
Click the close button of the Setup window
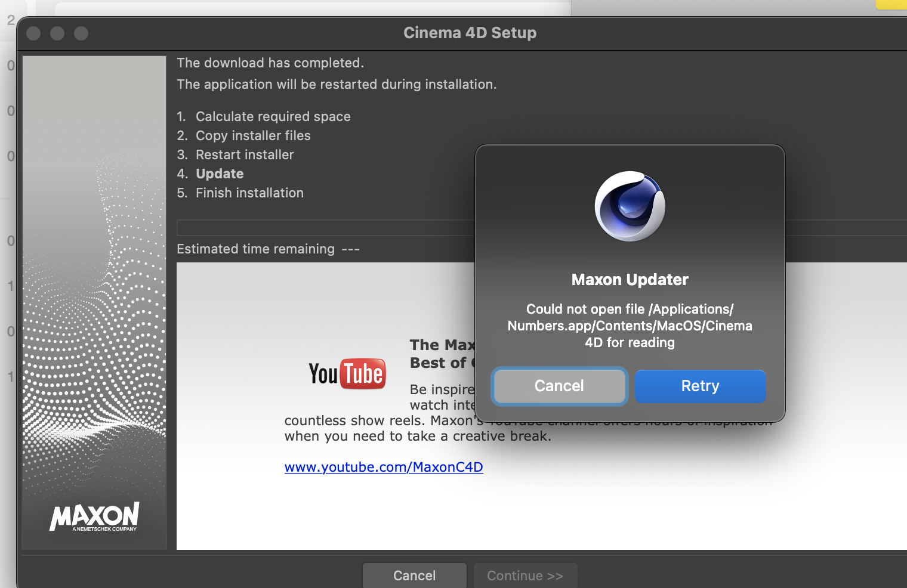[33, 33]
